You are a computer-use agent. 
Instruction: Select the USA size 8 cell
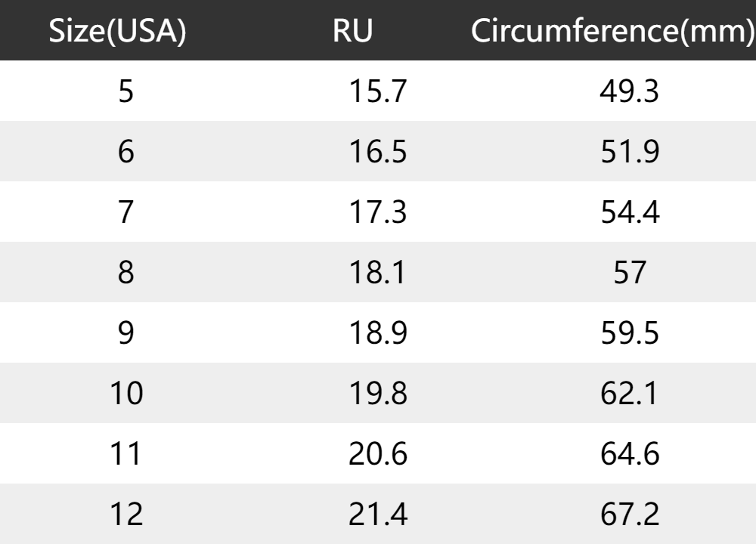(x=126, y=273)
